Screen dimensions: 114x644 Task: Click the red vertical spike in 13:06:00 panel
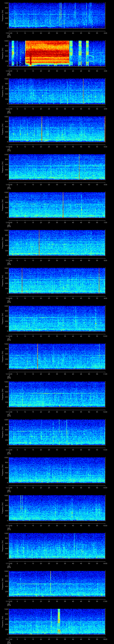point(63,205)
